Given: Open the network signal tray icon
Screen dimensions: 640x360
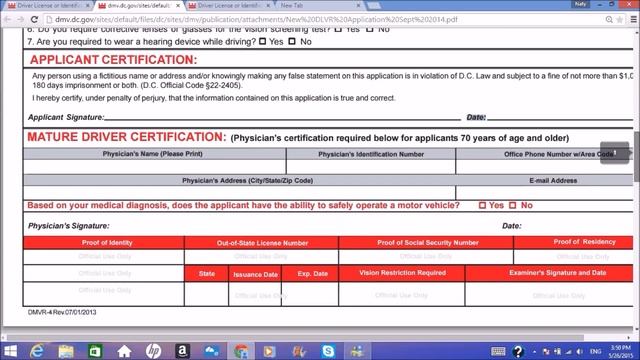Looking at the screenshot, I should click(569, 351).
